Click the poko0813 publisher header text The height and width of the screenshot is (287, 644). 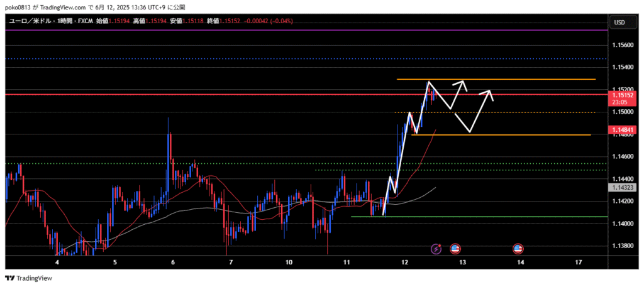tap(82, 7)
